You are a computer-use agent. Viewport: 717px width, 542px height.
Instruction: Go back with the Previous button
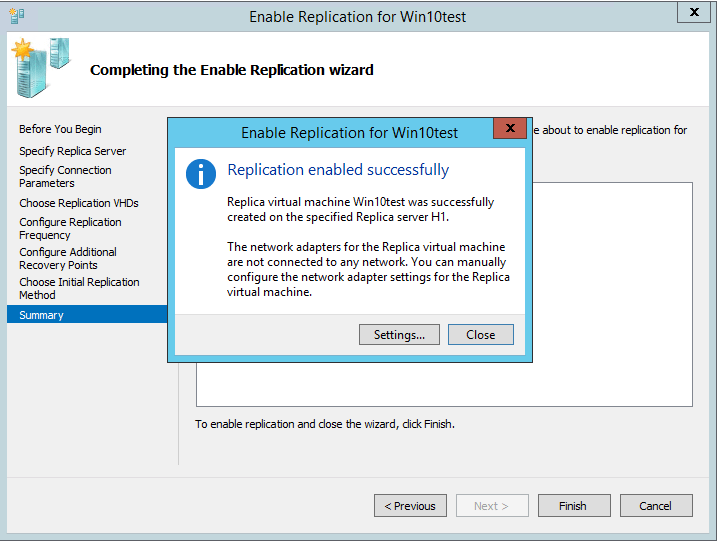410,506
